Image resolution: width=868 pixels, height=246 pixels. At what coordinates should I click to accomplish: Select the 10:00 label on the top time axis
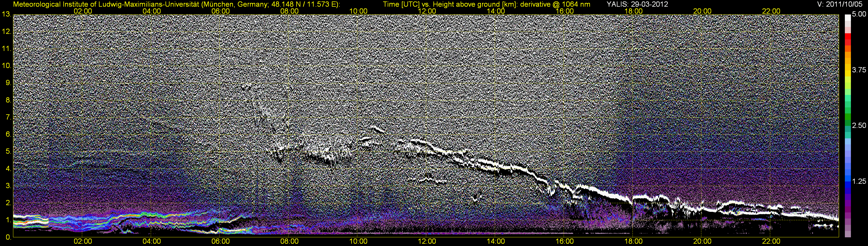pyautogui.click(x=358, y=11)
